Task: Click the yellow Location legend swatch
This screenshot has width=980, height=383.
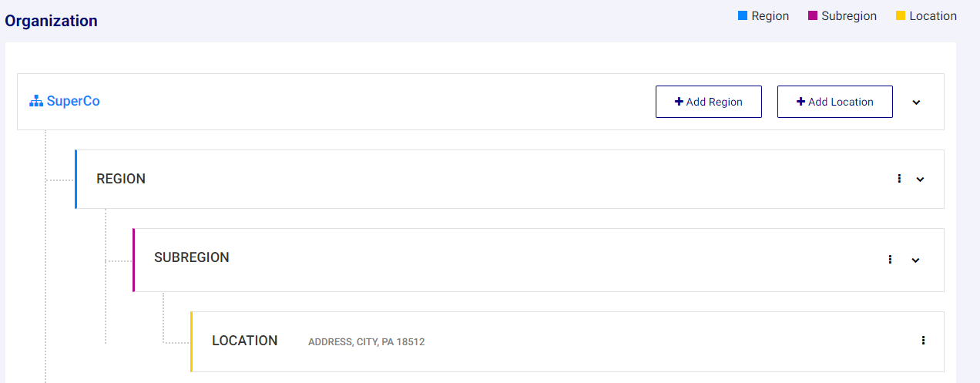Action: coord(901,15)
